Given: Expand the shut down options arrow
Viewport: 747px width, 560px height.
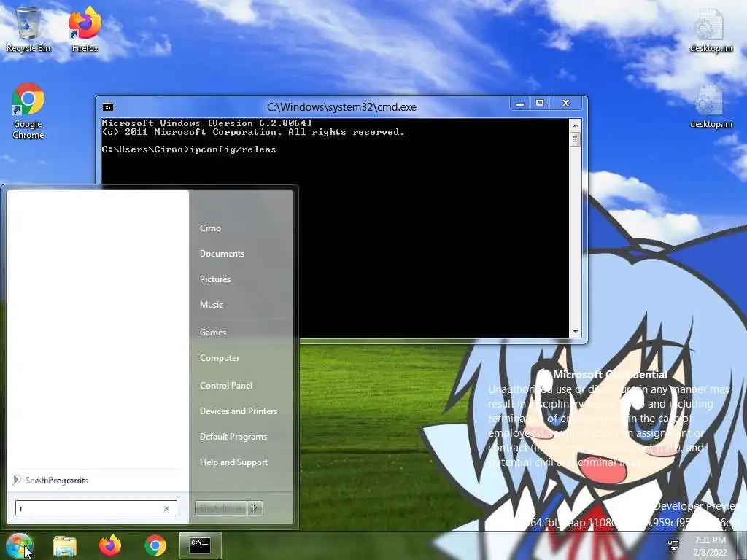Looking at the screenshot, I should point(255,508).
